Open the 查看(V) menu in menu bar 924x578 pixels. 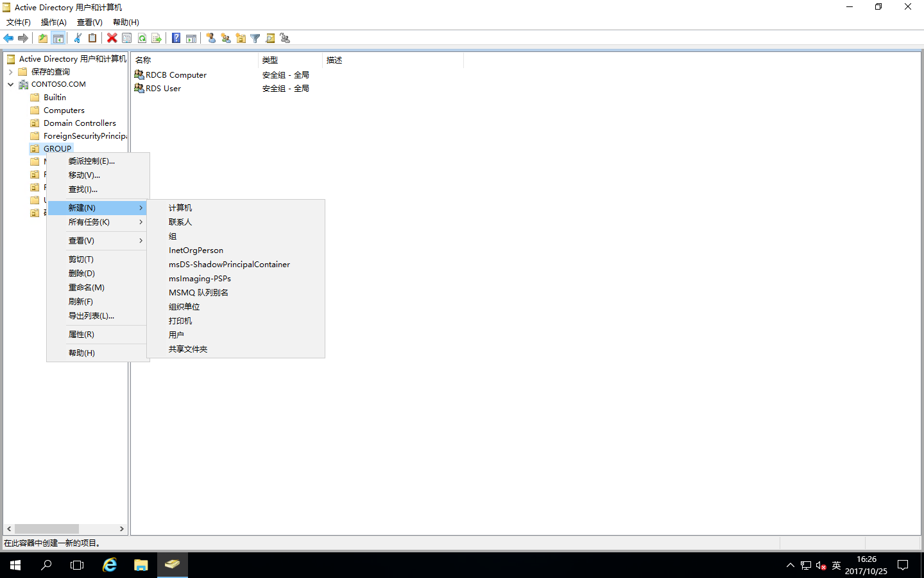(x=90, y=22)
